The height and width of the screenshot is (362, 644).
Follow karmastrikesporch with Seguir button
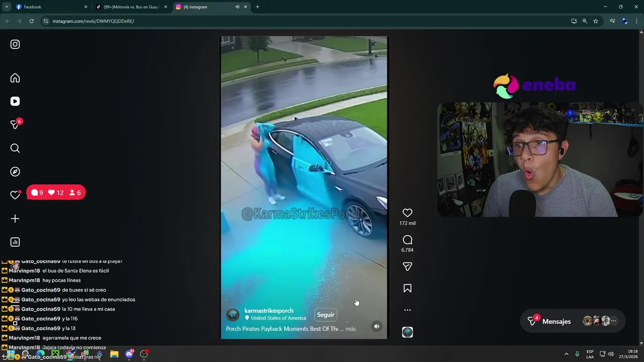coord(326,315)
